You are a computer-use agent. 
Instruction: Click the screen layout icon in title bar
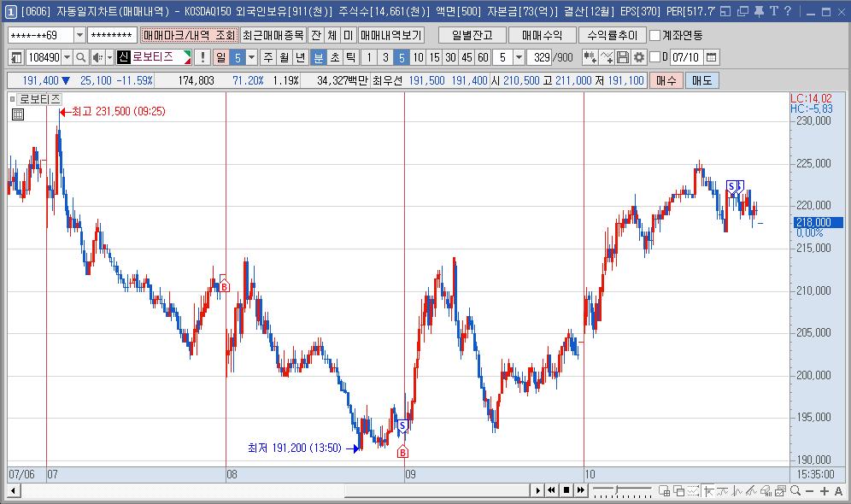(726, 11)
